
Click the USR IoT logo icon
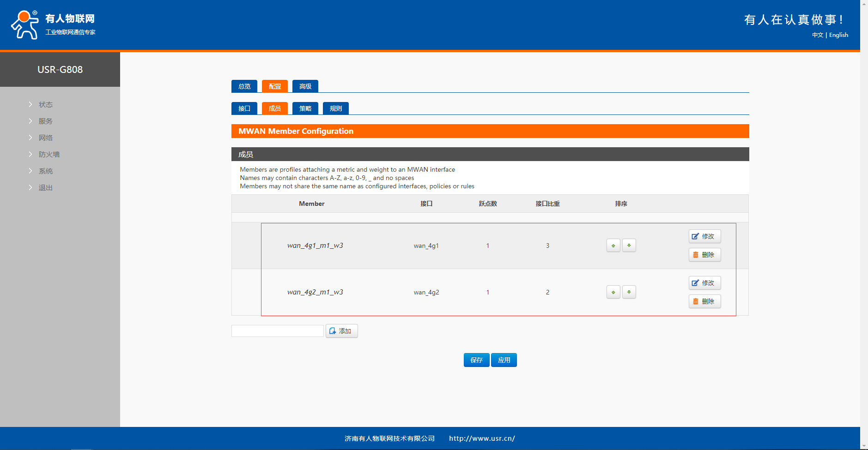[x=25, y=25]
